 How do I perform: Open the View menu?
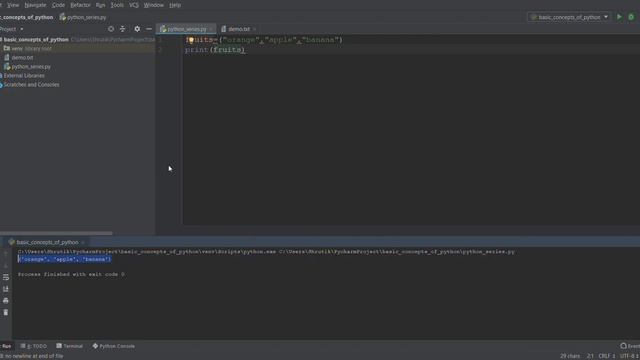point(13,5)
